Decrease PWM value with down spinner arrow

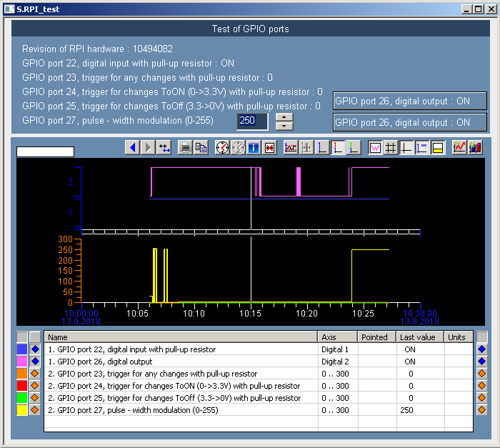pos(284,126)
